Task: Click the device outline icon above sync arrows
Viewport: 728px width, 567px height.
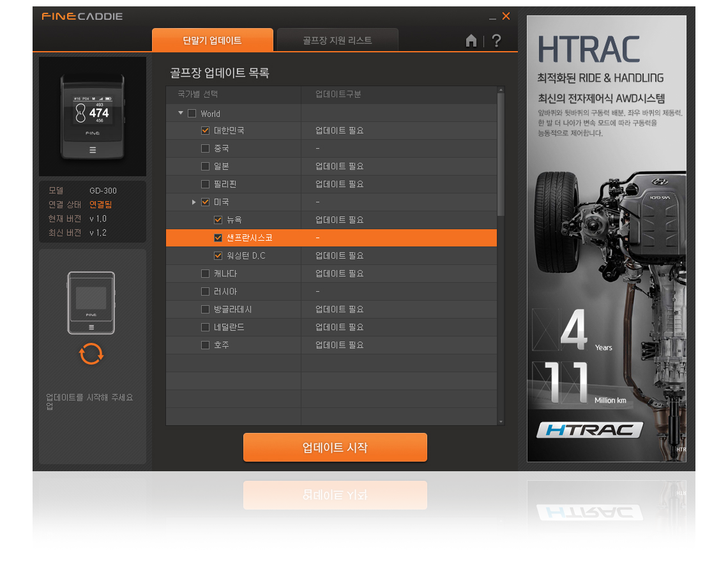Action: pos(91,303)
